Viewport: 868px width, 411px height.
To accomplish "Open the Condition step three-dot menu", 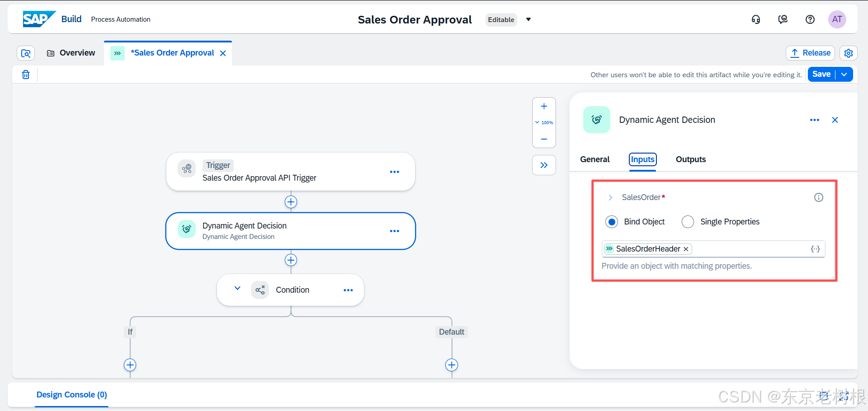I will 348,290.
